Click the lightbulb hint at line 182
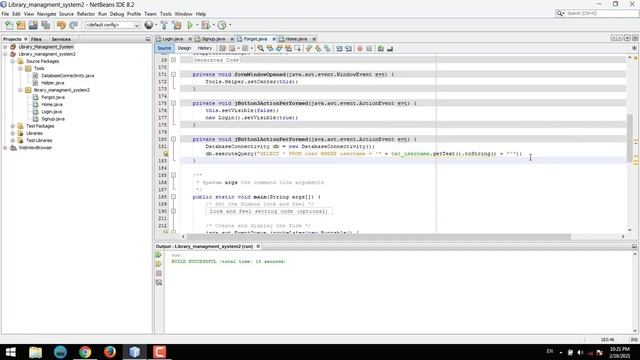Viewport: 640px width, 360px height. [x=165, y=154]
